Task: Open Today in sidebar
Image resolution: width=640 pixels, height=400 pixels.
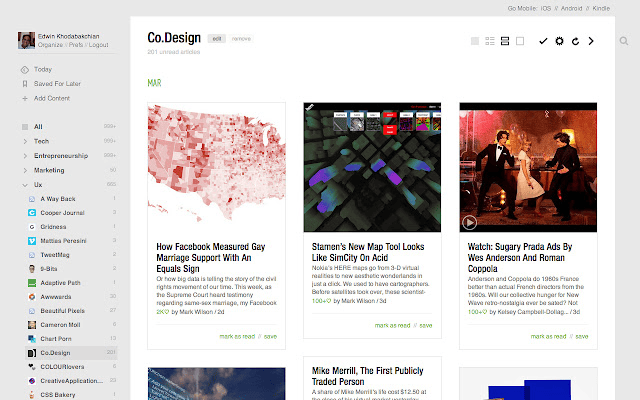Action: click(42, 69)
